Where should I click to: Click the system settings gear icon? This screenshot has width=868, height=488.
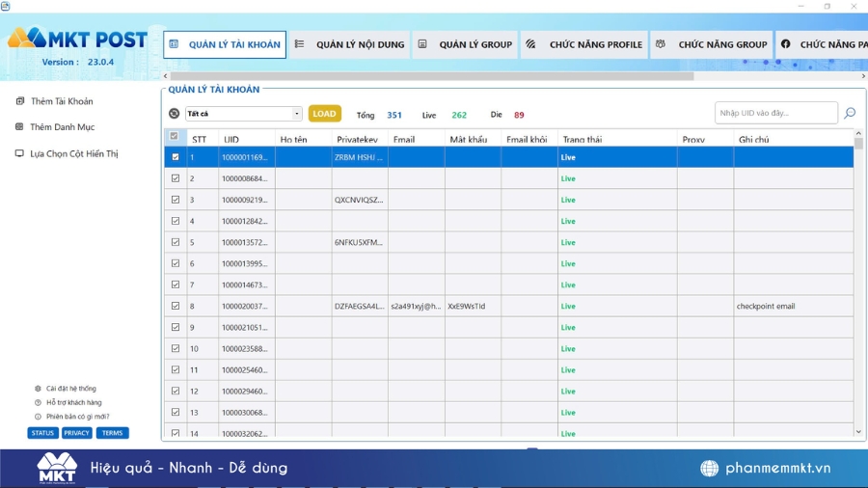(38, 389)
